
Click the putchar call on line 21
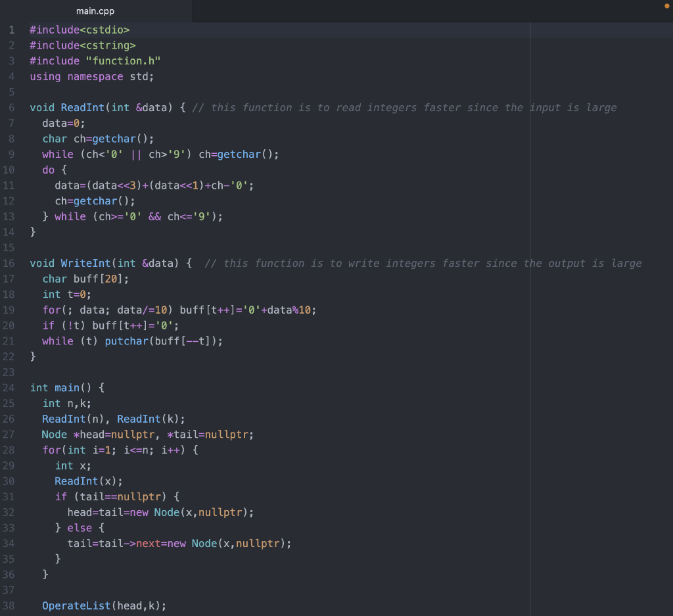126,341
